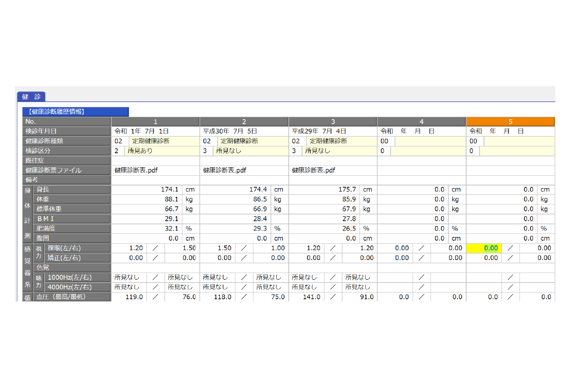Click the 備考 field in column 1
570x392 pixels.
(155, 180)
